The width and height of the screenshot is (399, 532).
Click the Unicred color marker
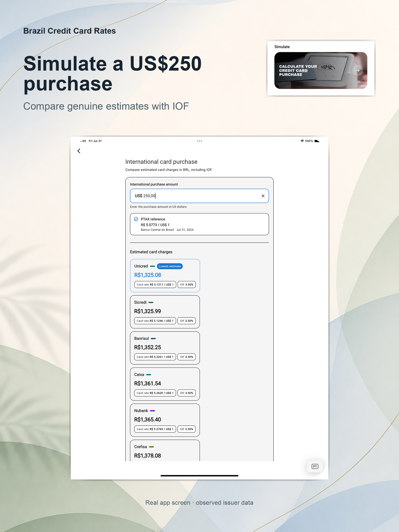(153, 266)
